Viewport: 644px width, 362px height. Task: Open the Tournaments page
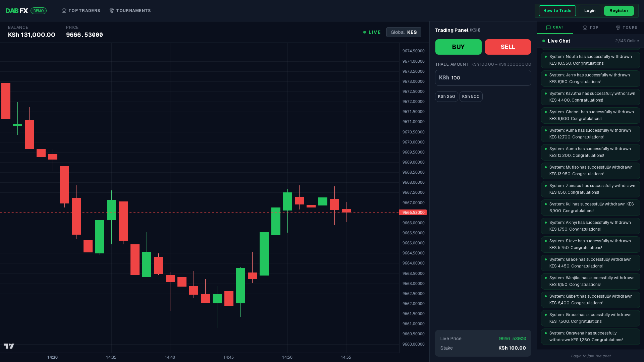point(130,11)
